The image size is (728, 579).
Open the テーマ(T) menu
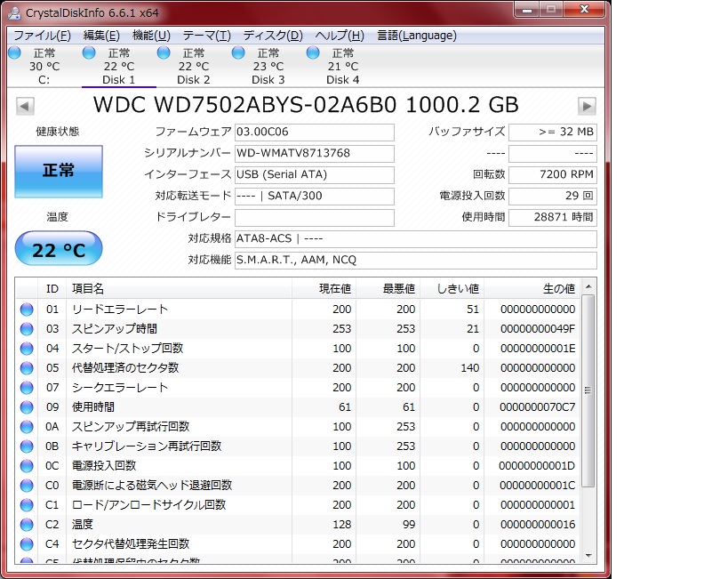pos(206,36)
